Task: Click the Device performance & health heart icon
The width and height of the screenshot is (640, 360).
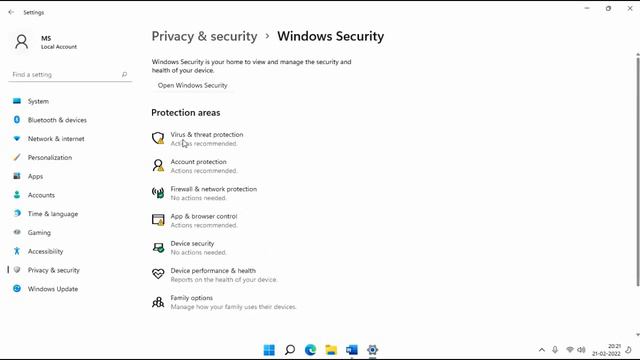Action: click(158, 274)
